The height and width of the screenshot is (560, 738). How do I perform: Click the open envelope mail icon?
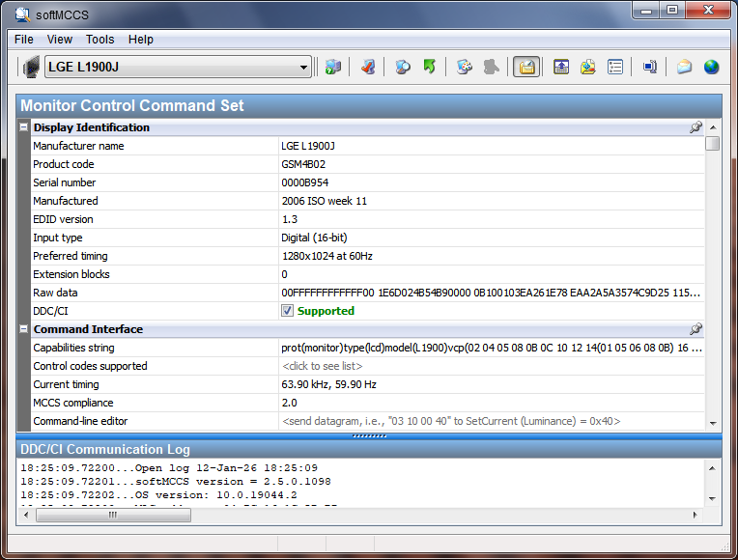(x=684, y=67)
